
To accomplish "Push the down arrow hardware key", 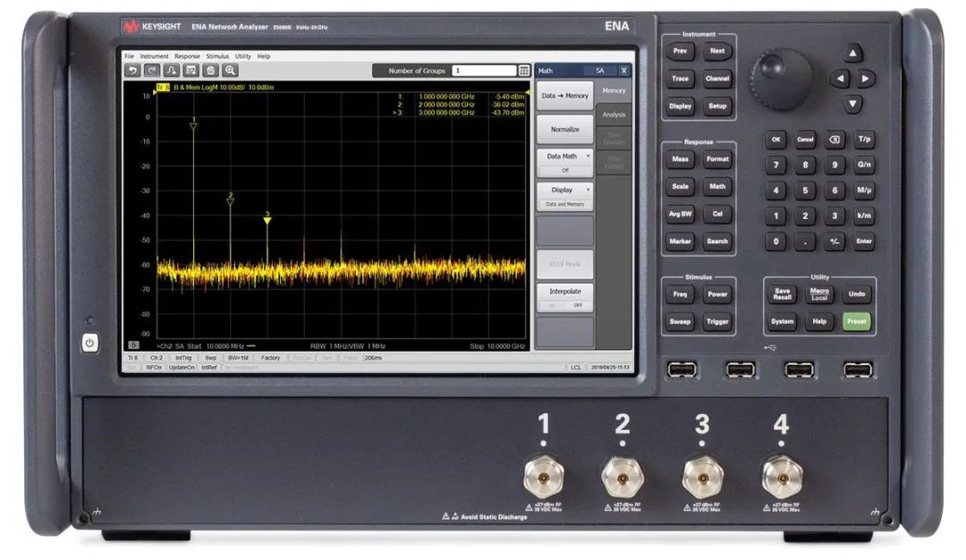I will 852,104.
